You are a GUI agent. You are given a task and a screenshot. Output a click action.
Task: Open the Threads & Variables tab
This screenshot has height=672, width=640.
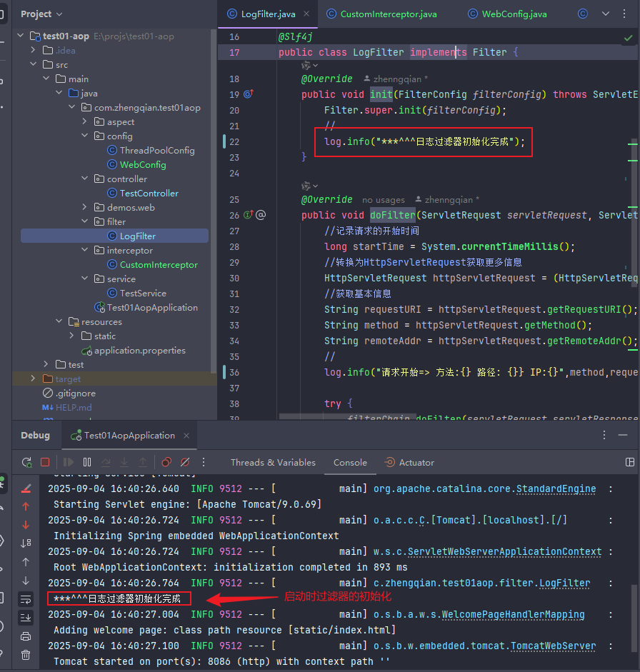coord(273,463)
